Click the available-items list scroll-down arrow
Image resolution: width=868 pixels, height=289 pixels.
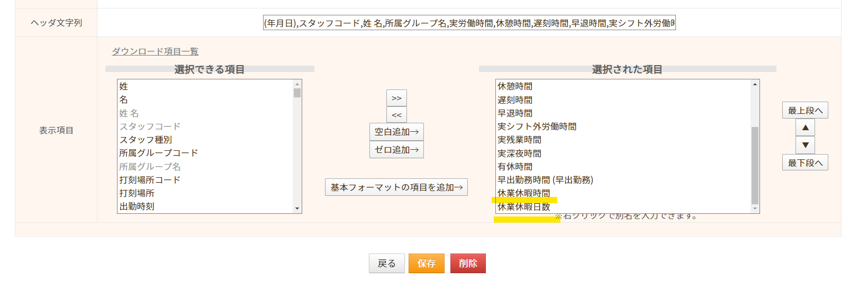coord(297,209)
